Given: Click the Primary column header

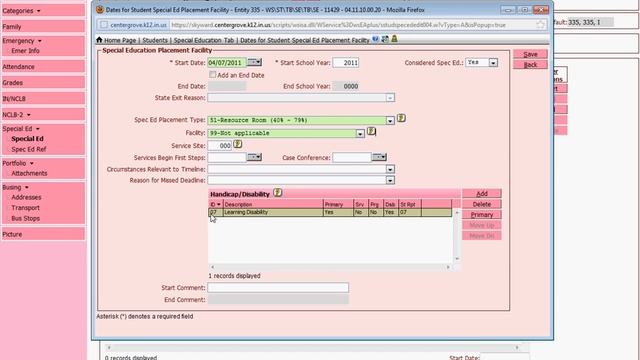Looking at the screenshot, I should [x=338, y=204].
